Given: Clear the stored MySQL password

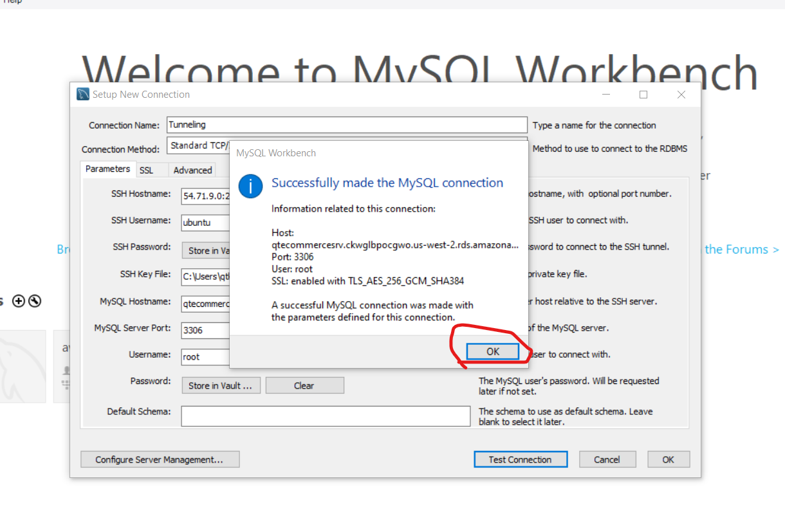Looking at the screenshot, I should point(304,385).
